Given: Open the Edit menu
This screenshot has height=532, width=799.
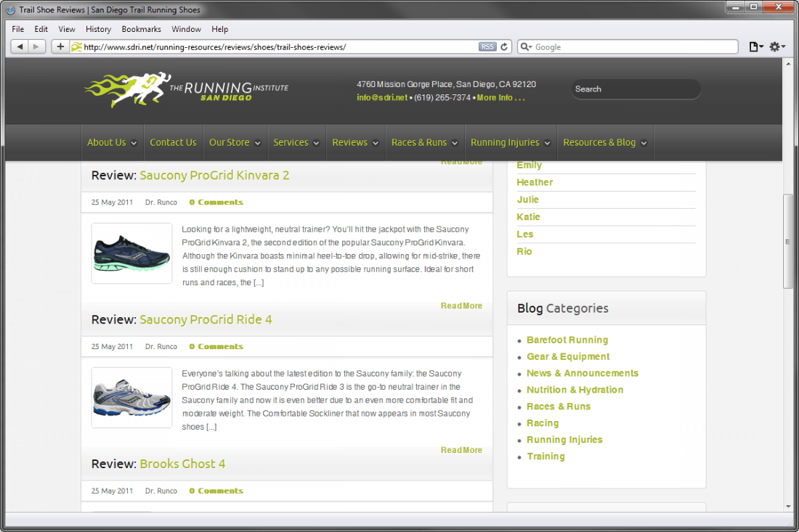Looking at the screenshot, I should 41,29.
